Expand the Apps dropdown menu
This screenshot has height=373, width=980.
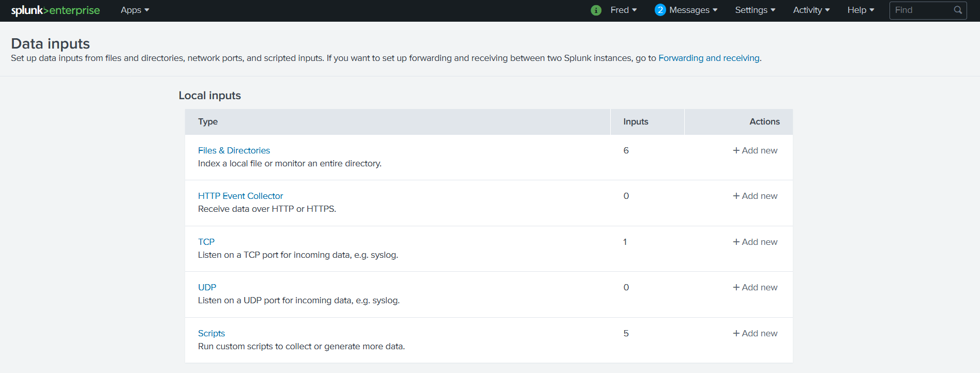point(134,10)
